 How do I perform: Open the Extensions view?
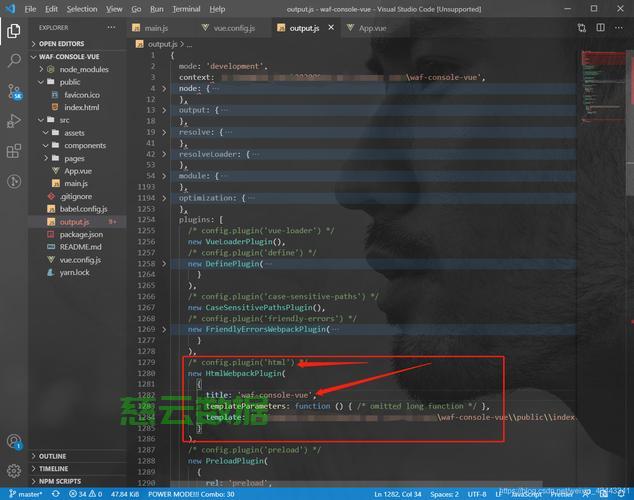coord(14,151)
